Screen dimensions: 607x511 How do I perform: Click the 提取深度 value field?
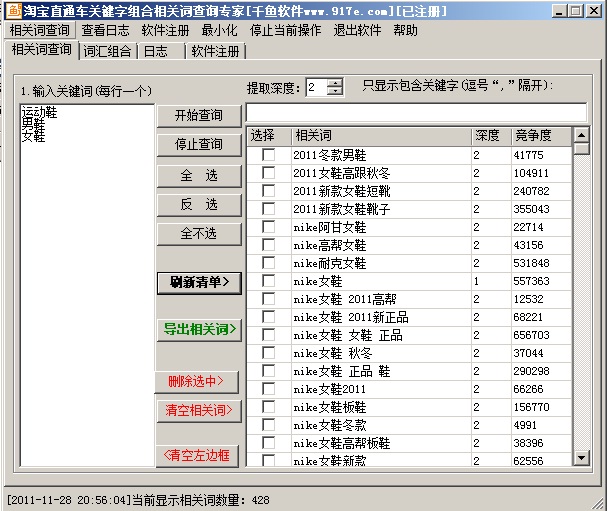(x=317, y=87)
